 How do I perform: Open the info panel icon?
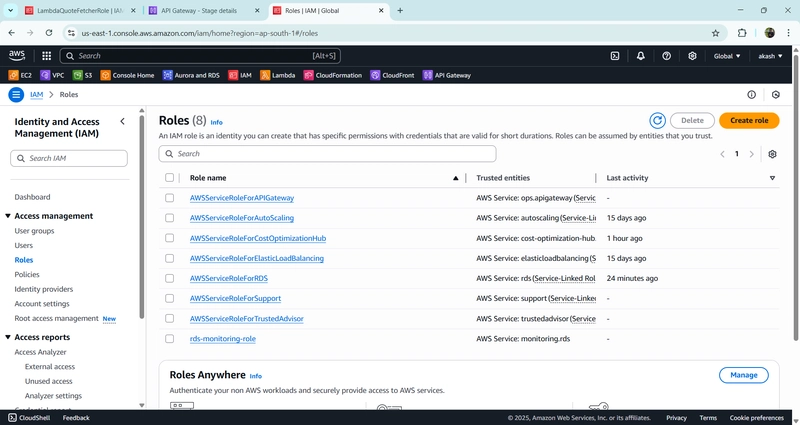[752, 94]
